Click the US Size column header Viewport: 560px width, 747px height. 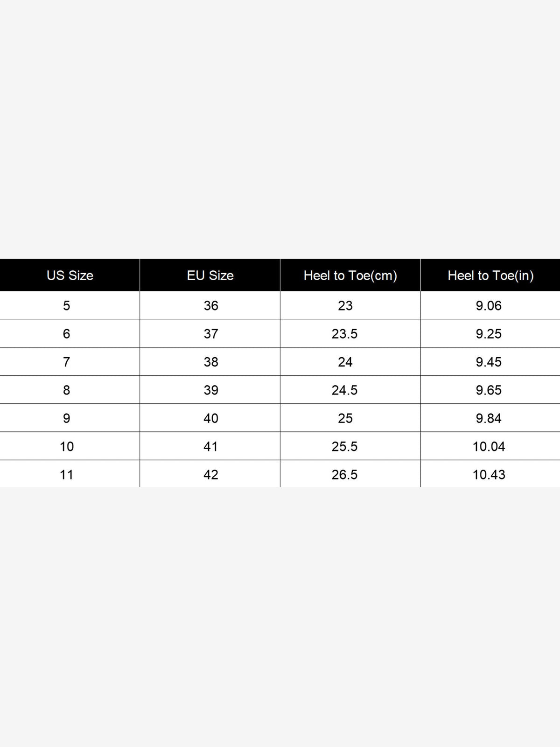[x=70, y=275]
